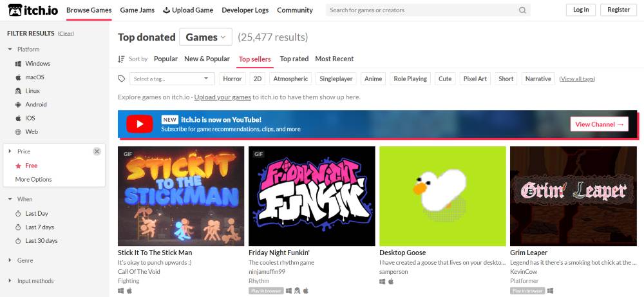This screenshot has width=644, height=297.
Task: Click the Upload your games link
Action: [223, 97]
